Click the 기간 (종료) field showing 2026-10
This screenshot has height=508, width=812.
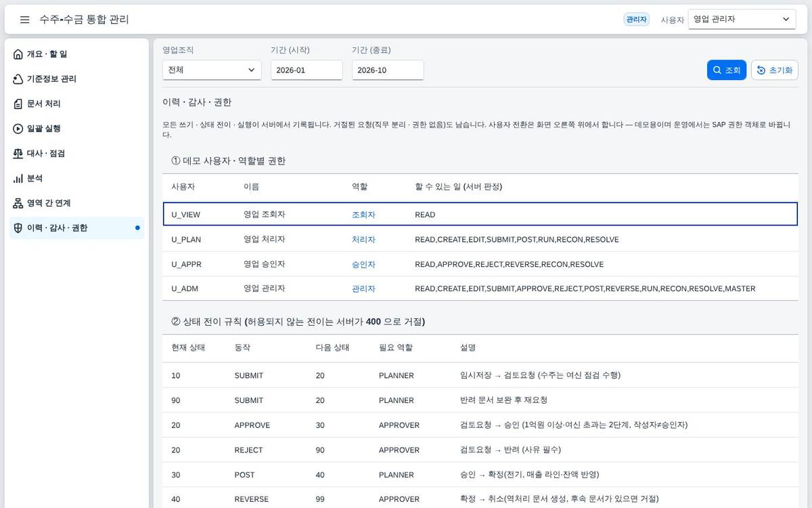coord(388,70)
